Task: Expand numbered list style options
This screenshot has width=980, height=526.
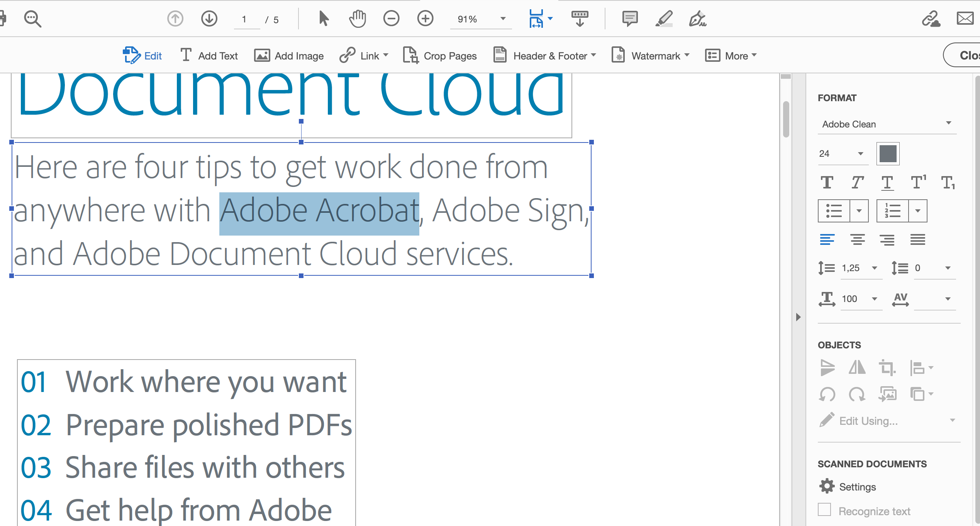Action: [918, 211]
